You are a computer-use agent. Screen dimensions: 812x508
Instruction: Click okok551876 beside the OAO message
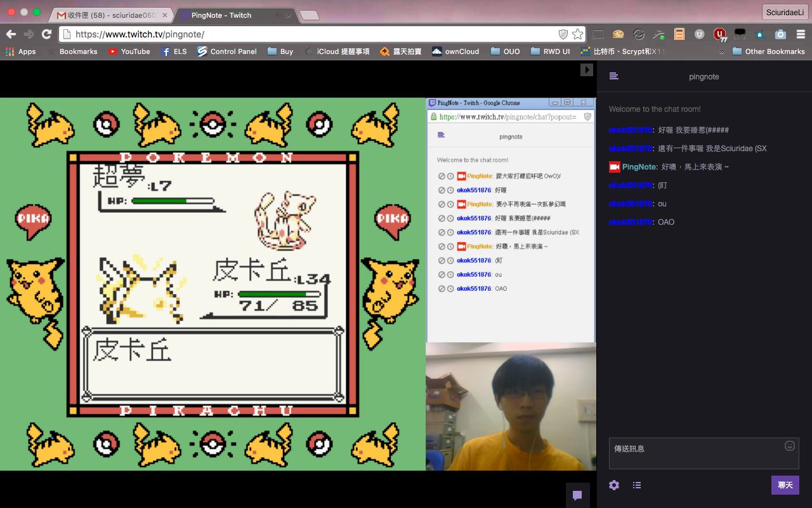[x=630, y=222]
